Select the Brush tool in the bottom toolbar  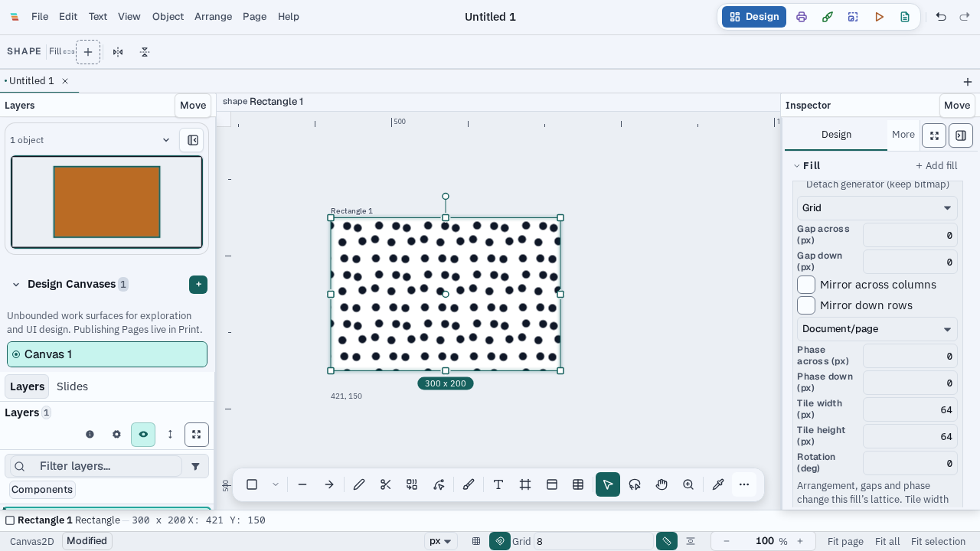[x=469, y=484]
